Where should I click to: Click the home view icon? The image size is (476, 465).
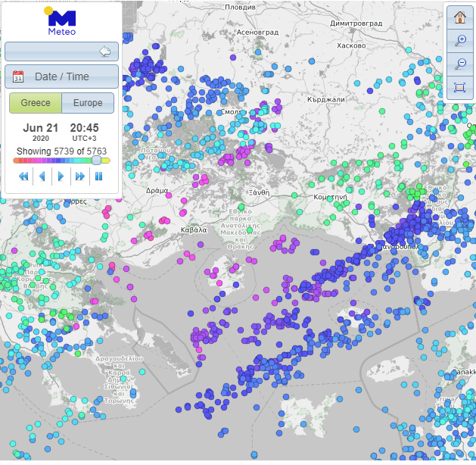(459, 17)
